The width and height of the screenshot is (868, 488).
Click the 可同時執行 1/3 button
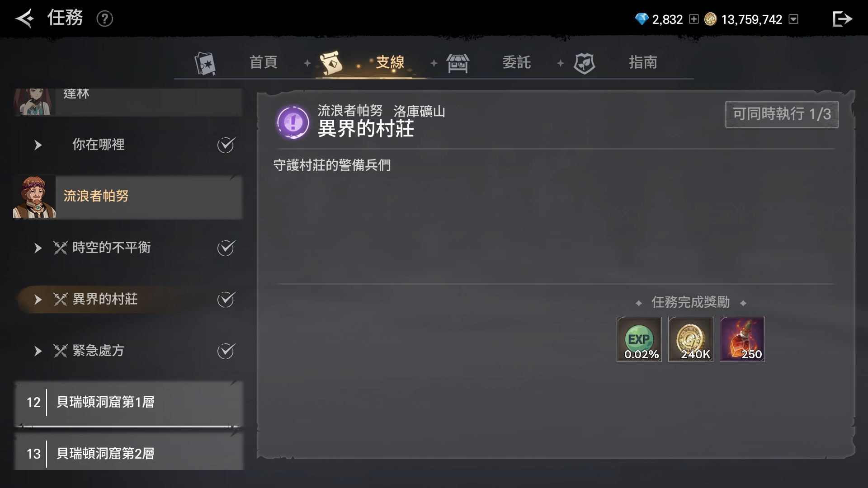click(782, 115)
